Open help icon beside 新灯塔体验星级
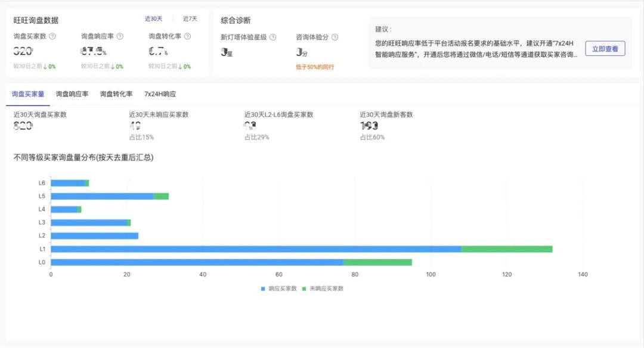644x348 pixels. coord(273,37)
